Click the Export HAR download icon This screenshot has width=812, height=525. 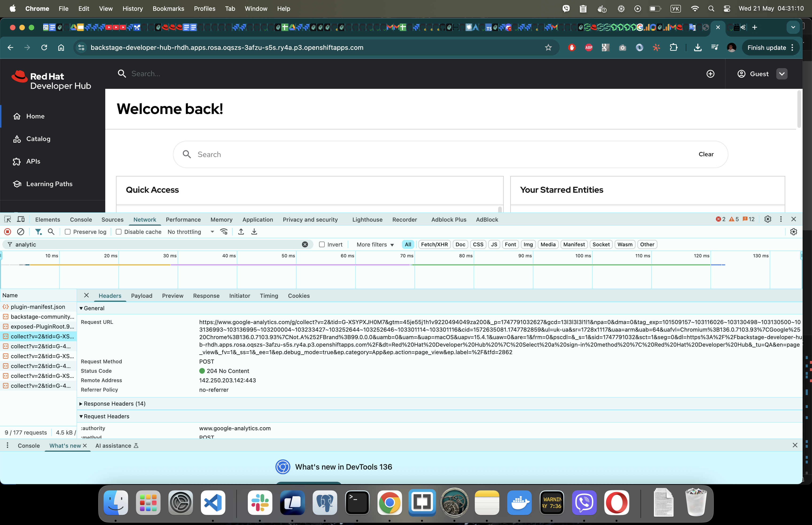click(x=254, y=232)
